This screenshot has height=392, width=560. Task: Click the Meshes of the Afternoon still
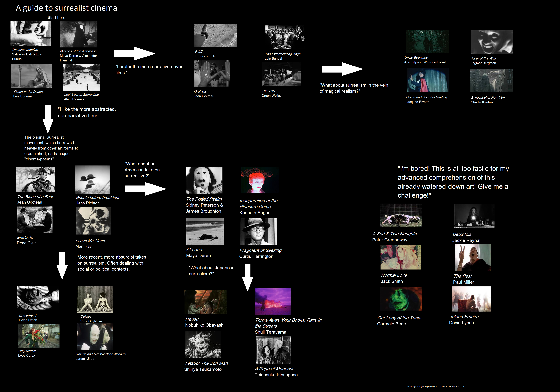coord(79,34)
